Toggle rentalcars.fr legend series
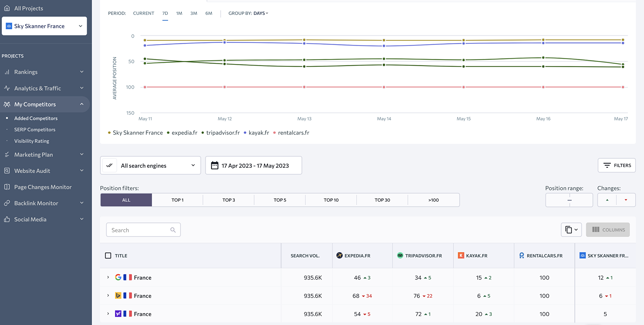 pyautogui.click(x=291, y=133)
